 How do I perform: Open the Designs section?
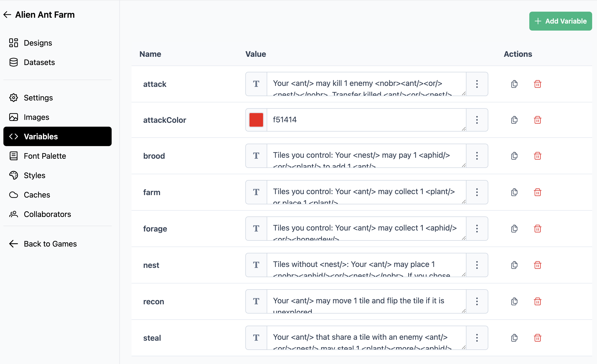click(x=38, y=43)
